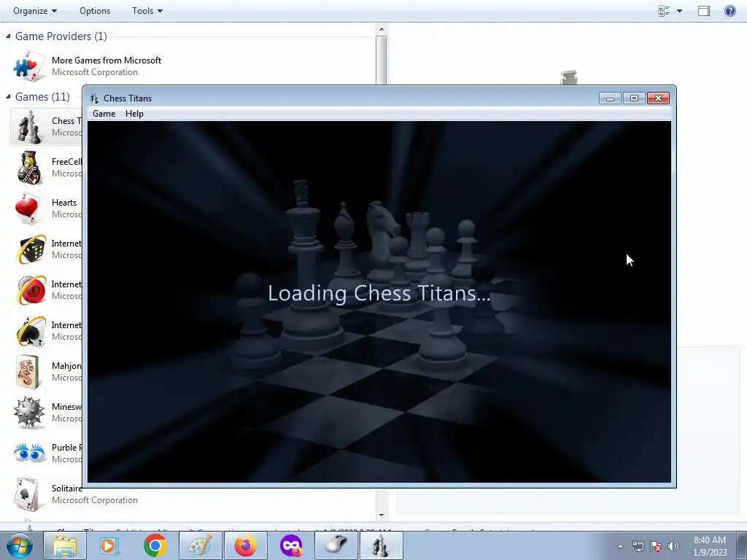The image size is (747, 560).
Task: Select the Purble Place eyes icon
Action: [x=29, y=453]
